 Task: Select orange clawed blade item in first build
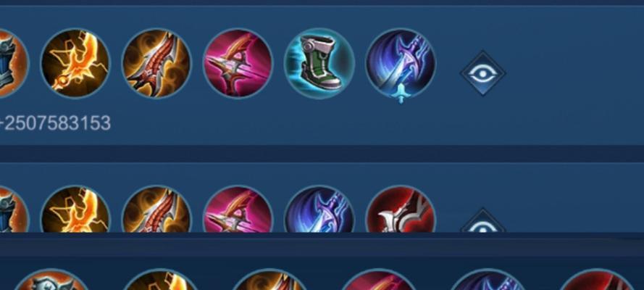[156, 63]
